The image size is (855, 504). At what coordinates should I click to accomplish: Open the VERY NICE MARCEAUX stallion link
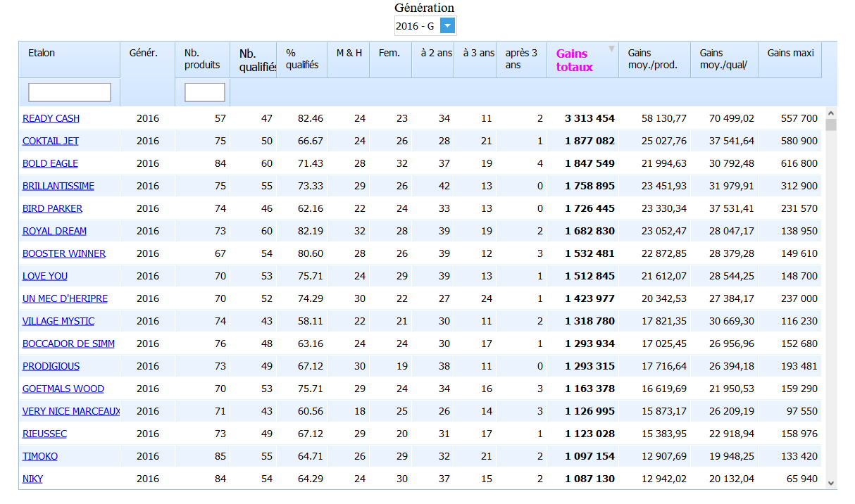point(71,411)
